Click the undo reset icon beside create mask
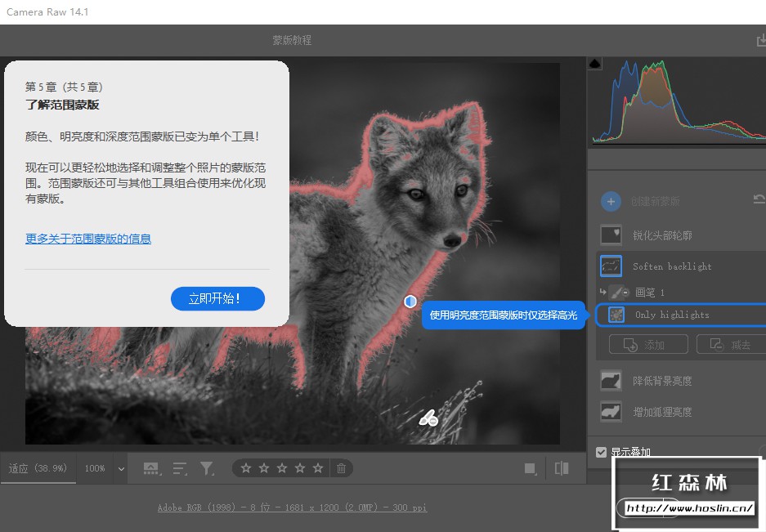Screen dimensions: 766x532 coord(759,199)
